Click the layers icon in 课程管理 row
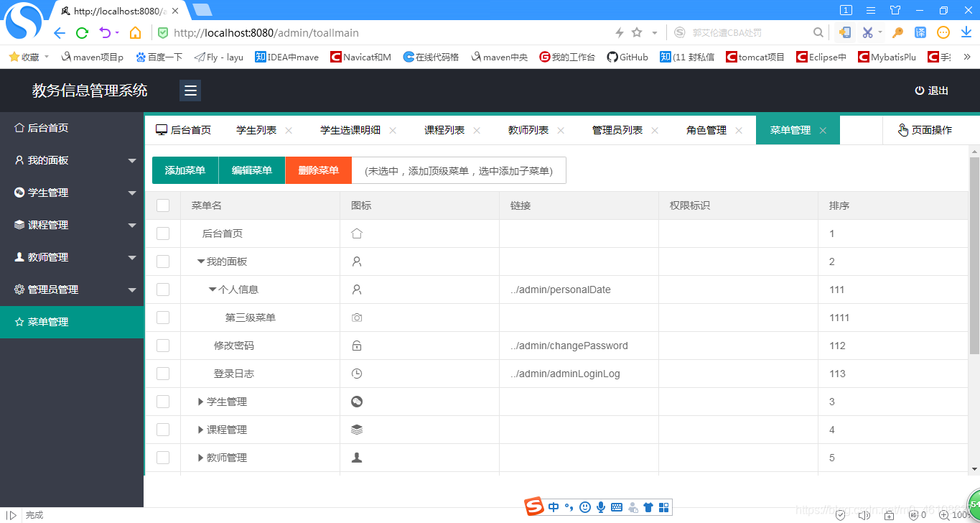 (x=357, y=430)
